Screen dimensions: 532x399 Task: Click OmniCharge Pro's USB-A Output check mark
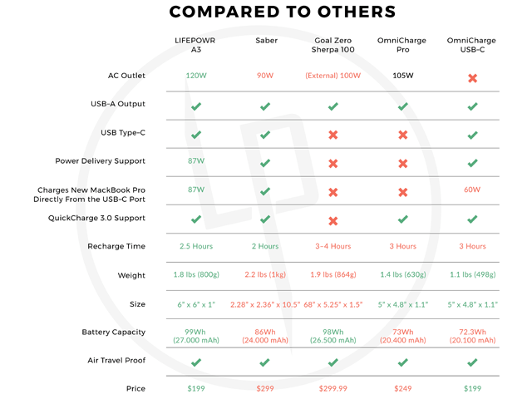403,106
